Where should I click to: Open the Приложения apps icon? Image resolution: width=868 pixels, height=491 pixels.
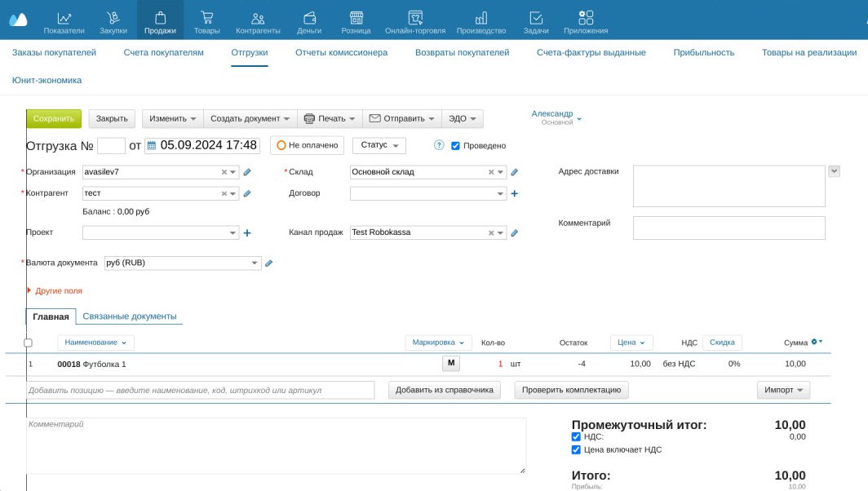tap(585, 18)
